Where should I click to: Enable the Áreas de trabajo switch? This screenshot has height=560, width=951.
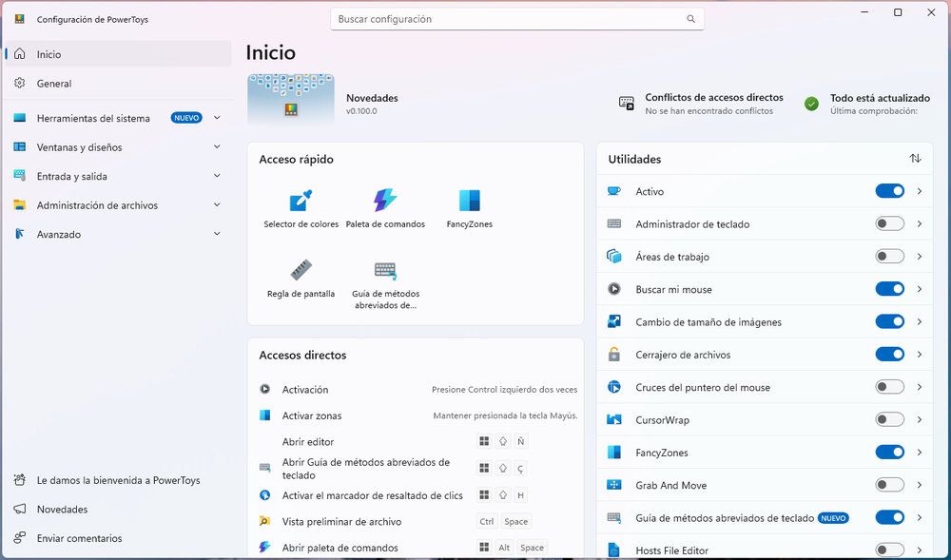890,257
